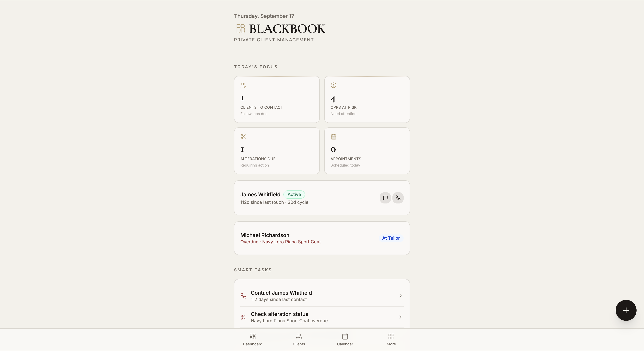Screen dimensions: 644x351
Task: Click the 'Requiring action' caption
Action: tap(255, 165)
